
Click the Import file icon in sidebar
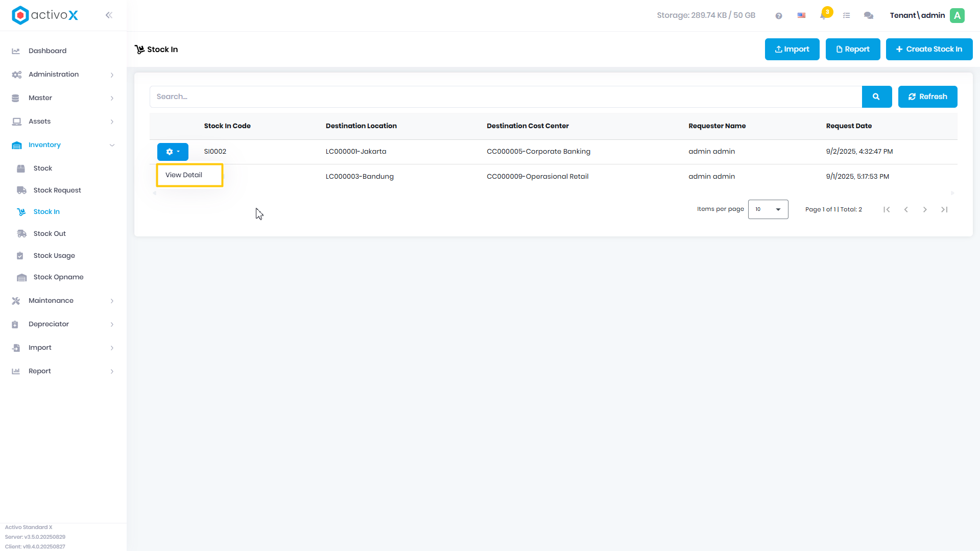click(x=16, y=348)
